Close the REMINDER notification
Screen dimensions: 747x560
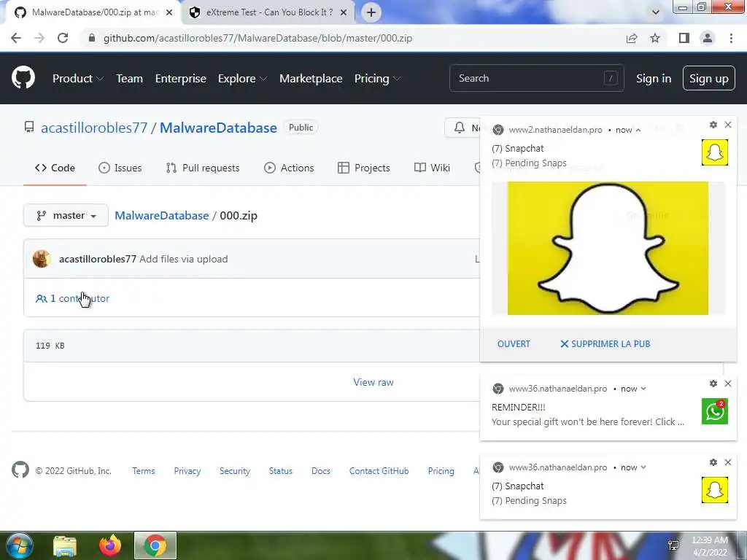[x=728, y=384]
